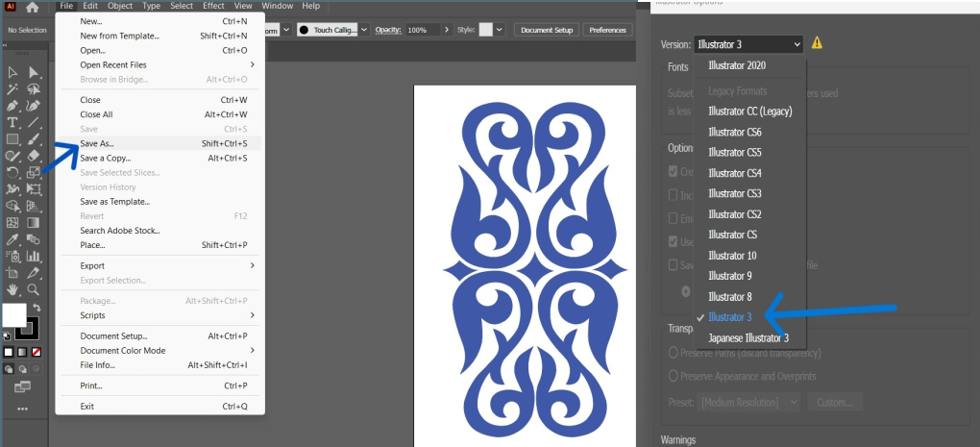Select the Zoom magnifier tool
This screenshot has width=980, height=447.
coord(34,289)
